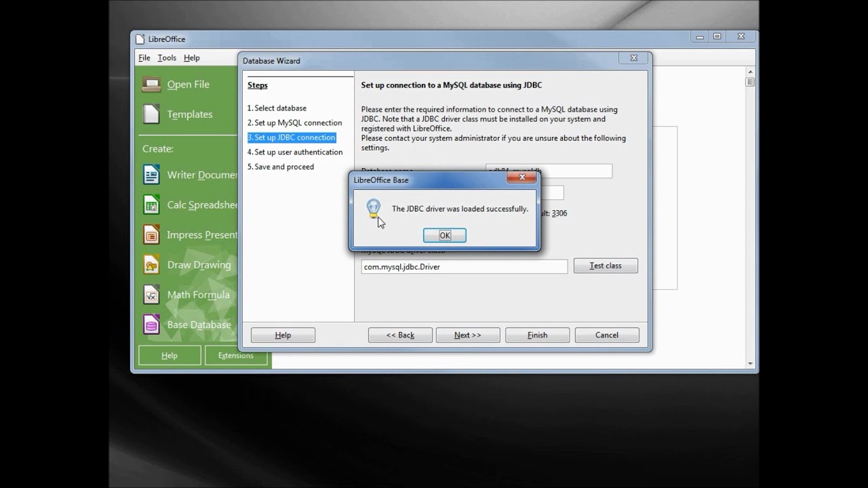Image resolution: width=868 pixels, height=488 pixels.
Task: Click the LibreOffice document icon in title bar
Action: tap(140, 39)
